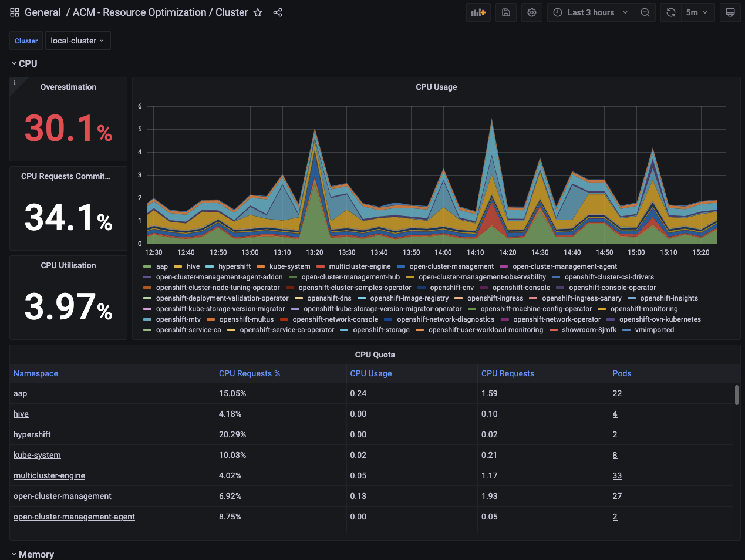The width and height of the screenshot is (745, 560).
Task: Zoom out the time range
Action: (645, 12)
